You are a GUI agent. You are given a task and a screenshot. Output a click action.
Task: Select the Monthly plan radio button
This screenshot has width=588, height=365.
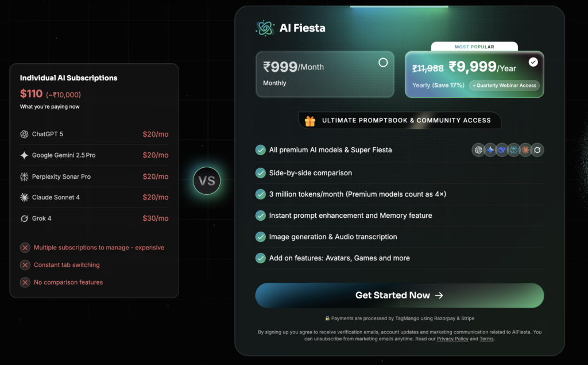383,63
